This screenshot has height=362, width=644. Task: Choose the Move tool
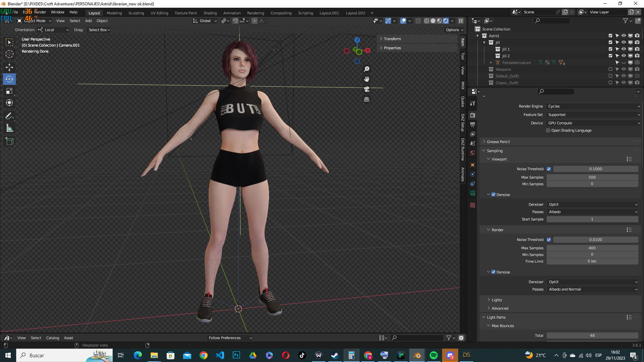tap(9, 67)
